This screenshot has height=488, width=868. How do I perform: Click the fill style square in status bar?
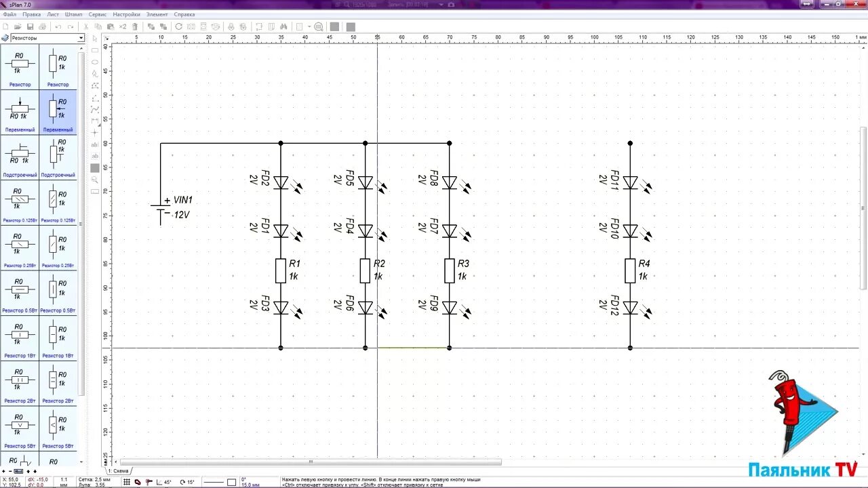point(232,482)
